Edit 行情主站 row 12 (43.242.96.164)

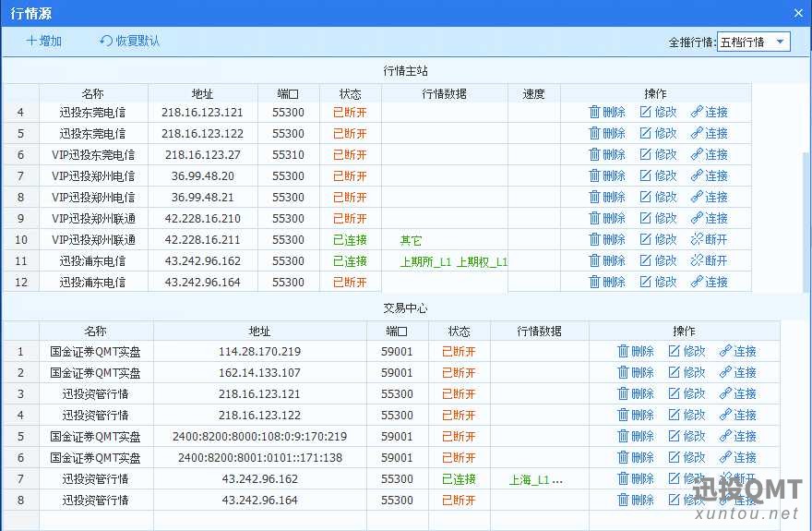coord(658,282)
